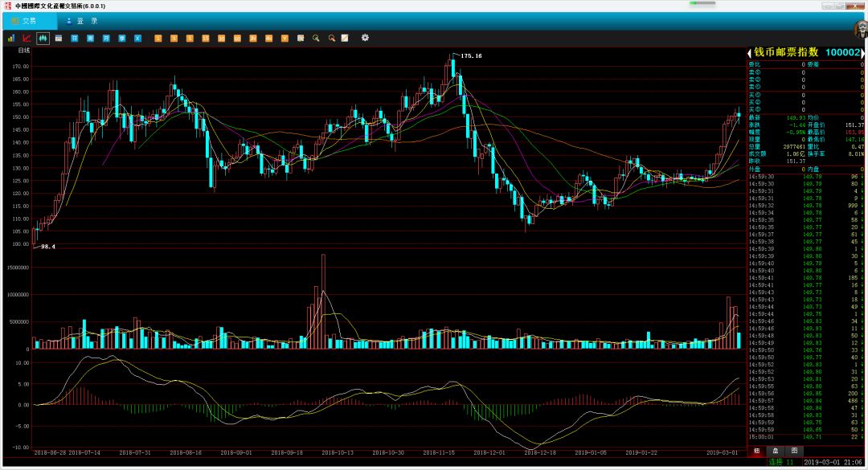The height and width of the screenshot is (470, 868).
Task: Click the pale magnifier zoom icon
Action: click(316, 39)
